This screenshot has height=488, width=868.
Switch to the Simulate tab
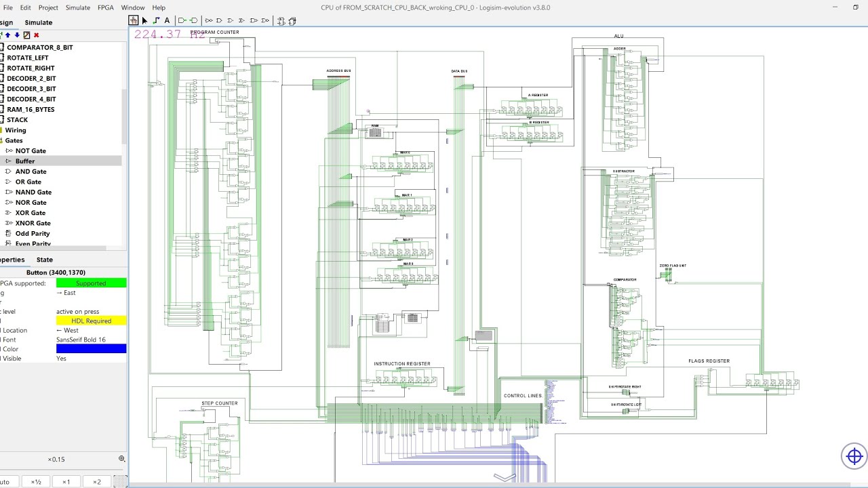[x=39, y=22]
